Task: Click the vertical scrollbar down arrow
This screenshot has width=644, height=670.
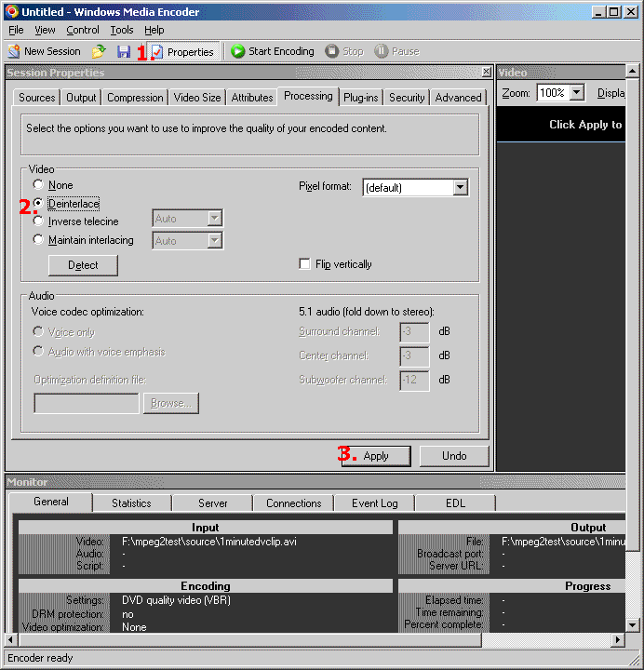Action: click(x=633, y=625)
